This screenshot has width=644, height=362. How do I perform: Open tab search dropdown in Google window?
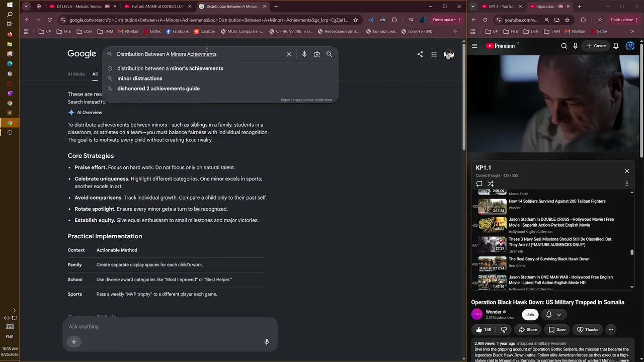26,7
